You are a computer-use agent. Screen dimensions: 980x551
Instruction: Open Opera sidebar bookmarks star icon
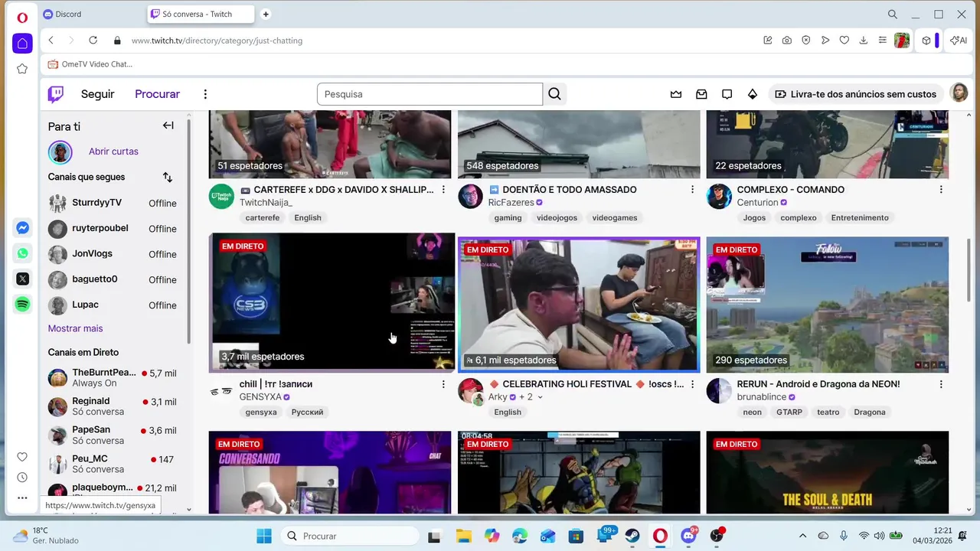pos(22,69)
